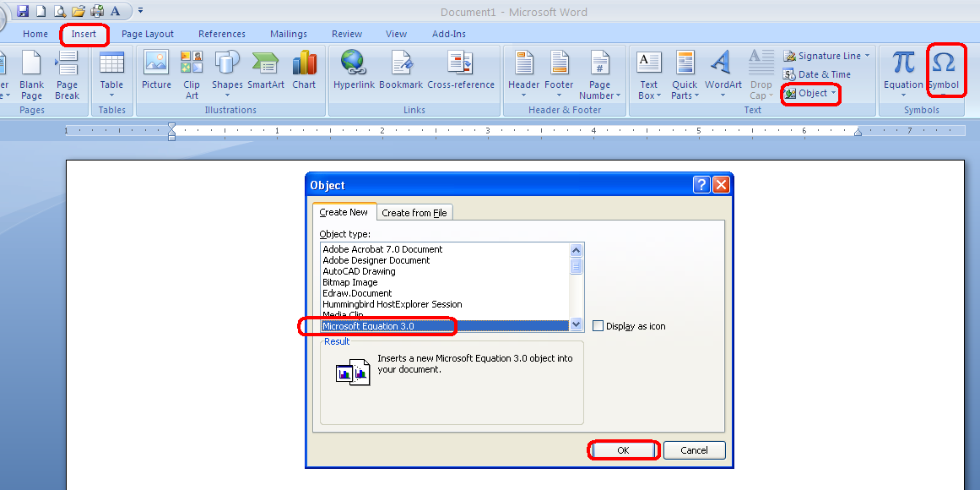Toggle the Display as icon checkbox

tap(598, 326)
